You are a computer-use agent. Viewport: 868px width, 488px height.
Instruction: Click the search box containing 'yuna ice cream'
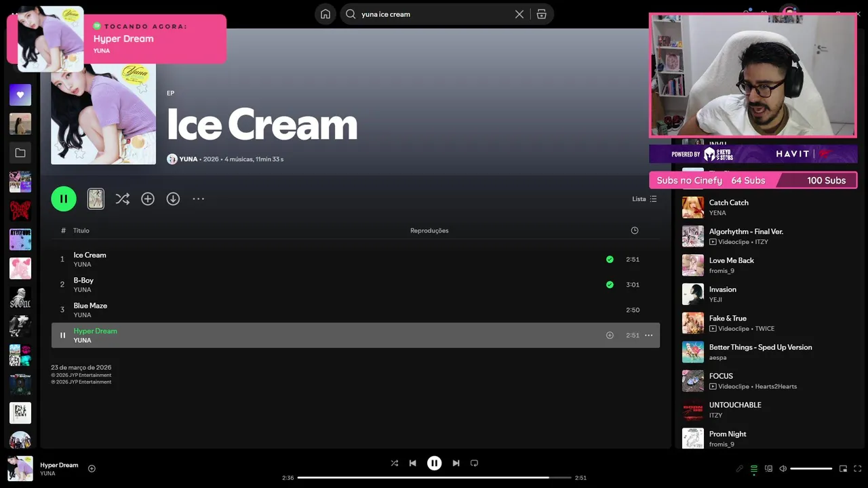click(x=434, y=14)
